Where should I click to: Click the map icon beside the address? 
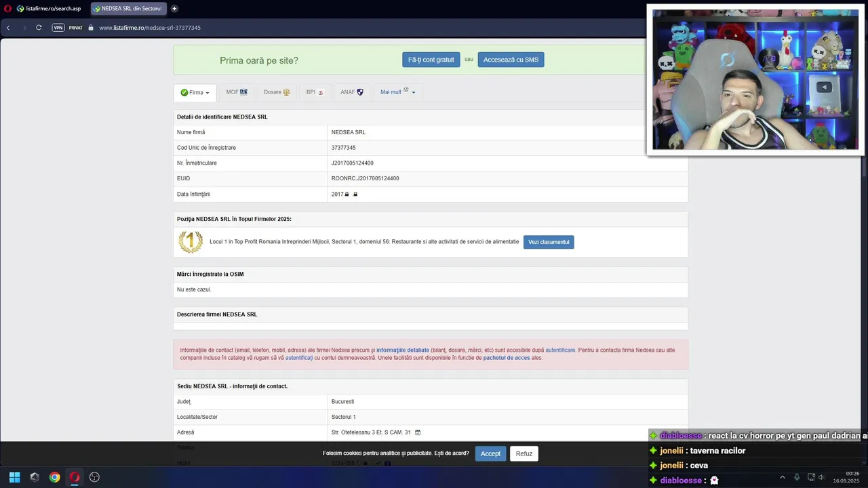(418, 432)
